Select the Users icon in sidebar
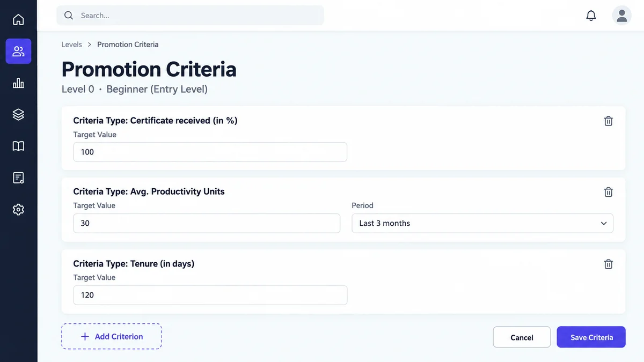The image size is (644, 362). coord(18,51)
